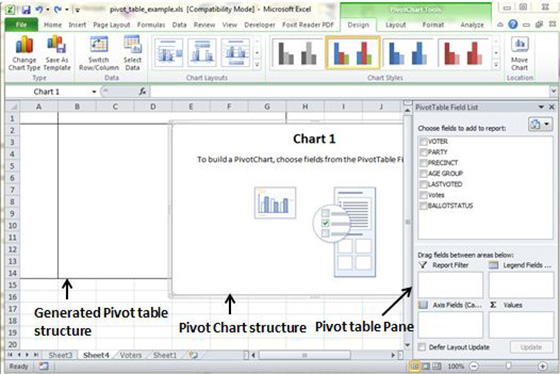The image size is (560, 374).
Task: Click the Redo icon
Action: (58, 10)
